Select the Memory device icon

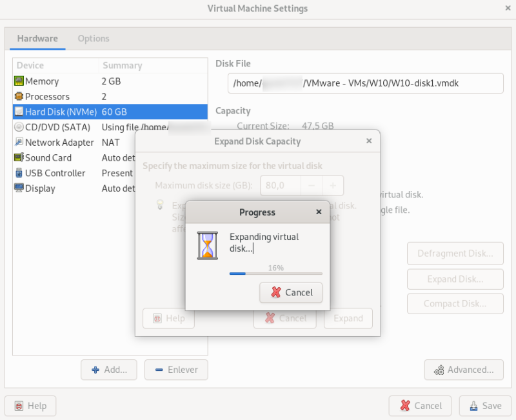click(x=19, y=81)
